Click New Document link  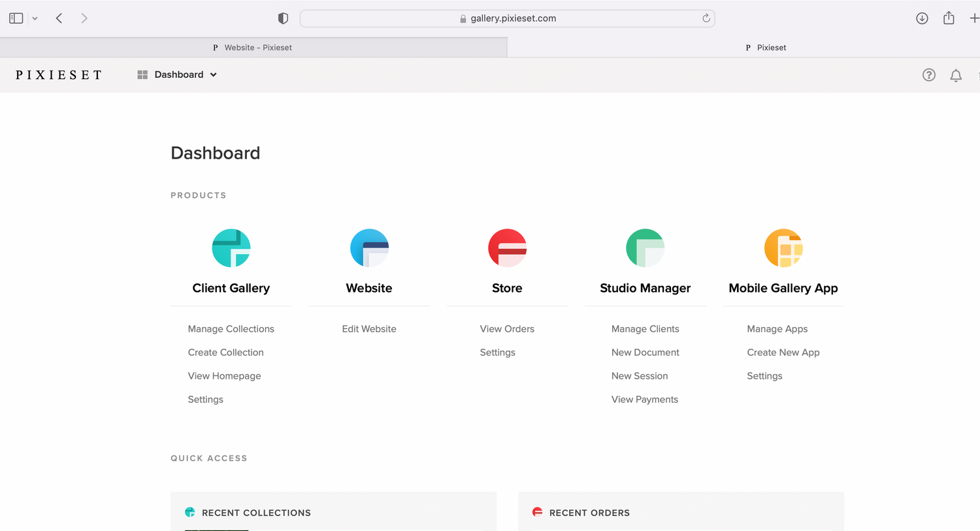coord(645,353)
